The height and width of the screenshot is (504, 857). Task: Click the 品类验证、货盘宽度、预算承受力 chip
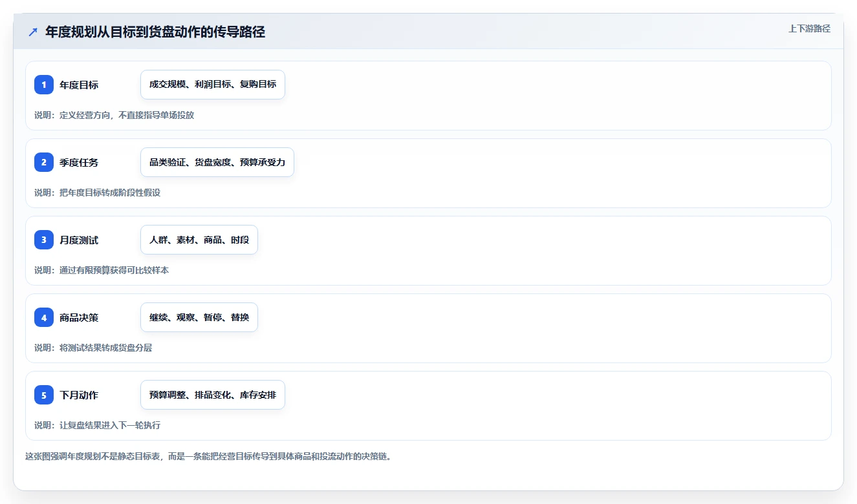pyautogui.click(x=217, y=162)
